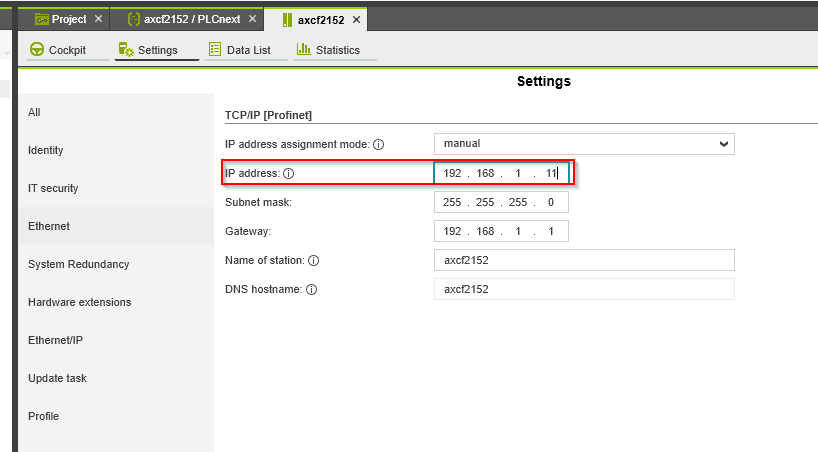The height and width of the screenshot is (452, 818).
Task: Show All settings categories
Action: pos(116,112)
